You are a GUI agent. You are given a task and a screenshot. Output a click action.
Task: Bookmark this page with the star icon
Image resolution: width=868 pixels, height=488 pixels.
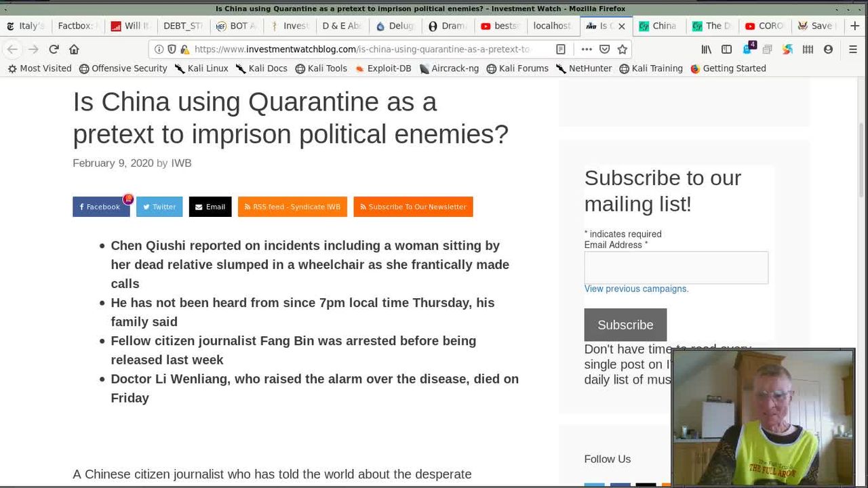point(622,49)
